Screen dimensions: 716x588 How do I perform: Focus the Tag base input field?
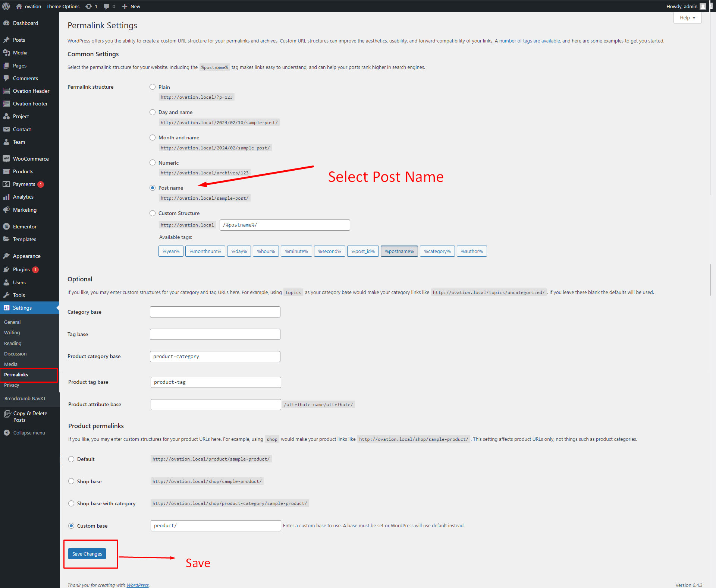coord(215,334)
